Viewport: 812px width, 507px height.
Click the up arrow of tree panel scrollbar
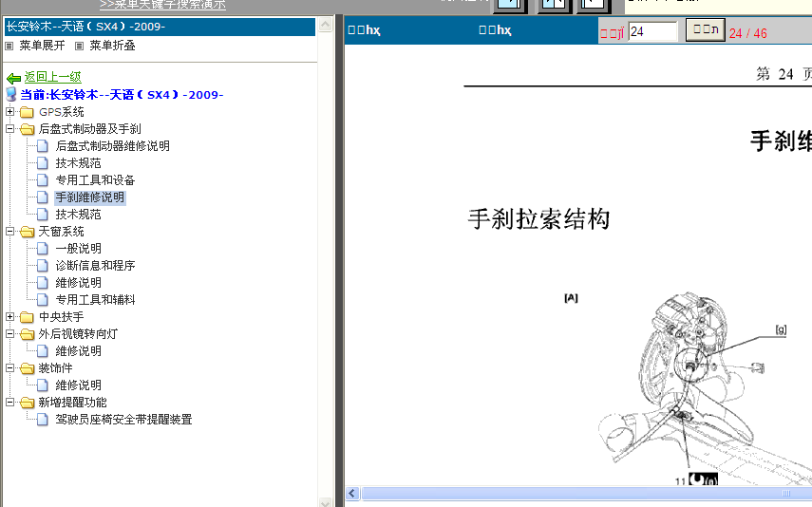(325, 25)
